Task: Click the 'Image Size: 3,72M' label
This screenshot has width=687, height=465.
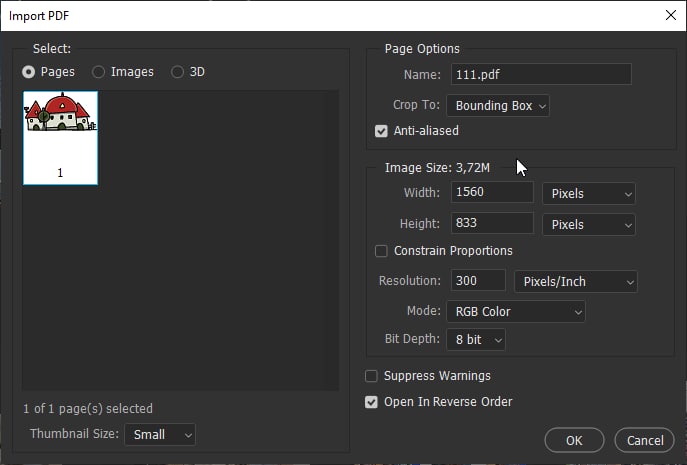Action: point(437,168)
